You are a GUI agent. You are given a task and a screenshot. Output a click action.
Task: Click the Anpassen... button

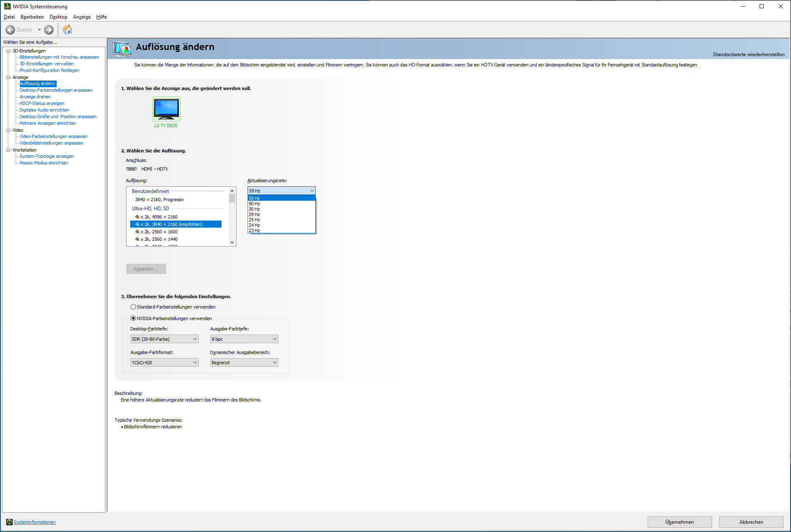pyautogui.click(x=146, y=269)
